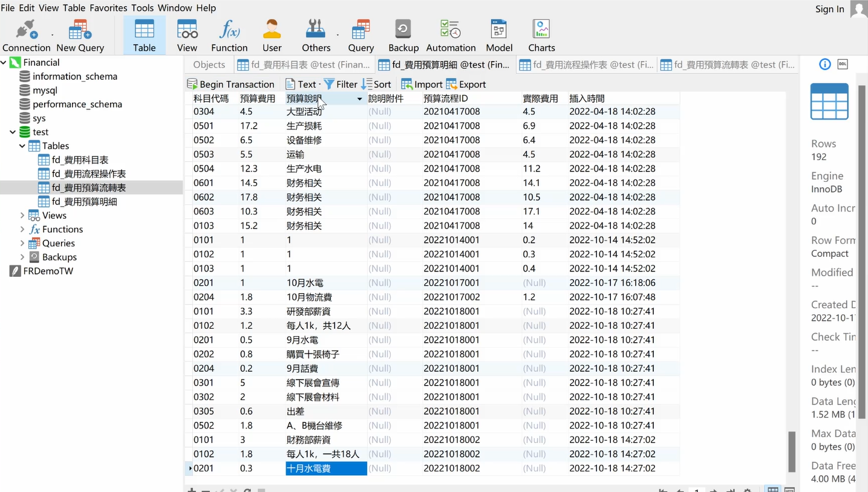Click the Sort button above the grid
Image resolution: width=868 pixels, height=492 pixels.
point(376,84)
